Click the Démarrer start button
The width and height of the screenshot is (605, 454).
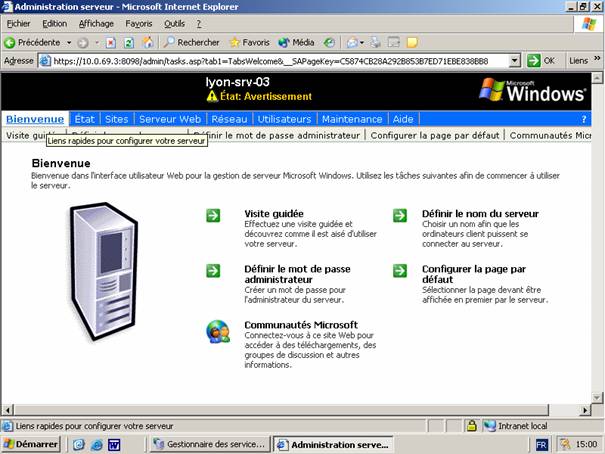tap(31, 444)
